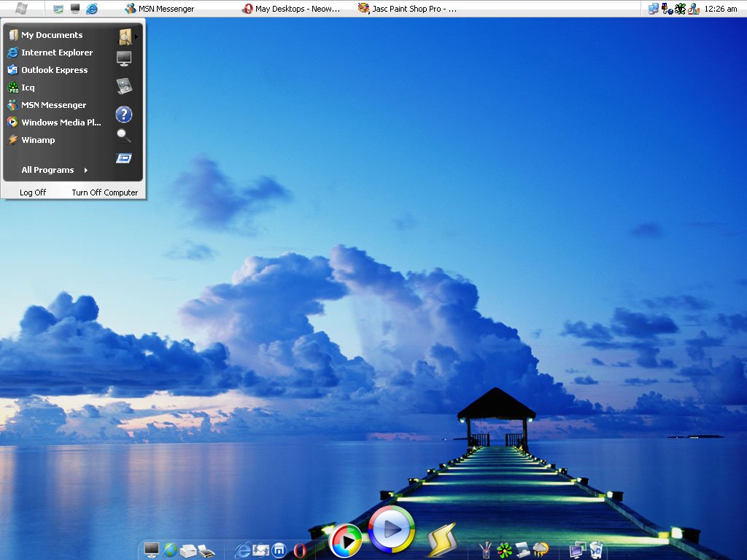Viewport: 747px width, 560px height.
Task: Click the magnifying glass Search icon
Action: click(124, 135)
